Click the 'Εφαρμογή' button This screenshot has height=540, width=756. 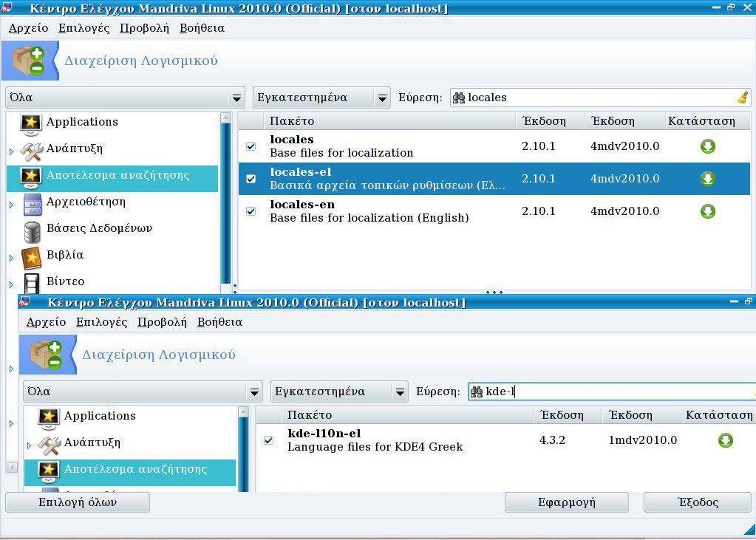pyautogui.click(x=567, y=502)
